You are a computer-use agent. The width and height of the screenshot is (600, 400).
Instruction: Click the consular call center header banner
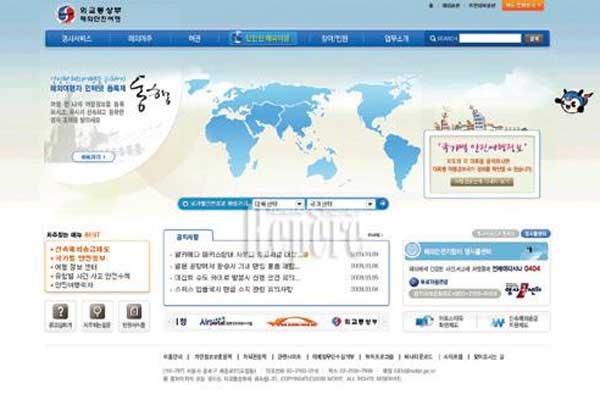(x=476, y=251)
